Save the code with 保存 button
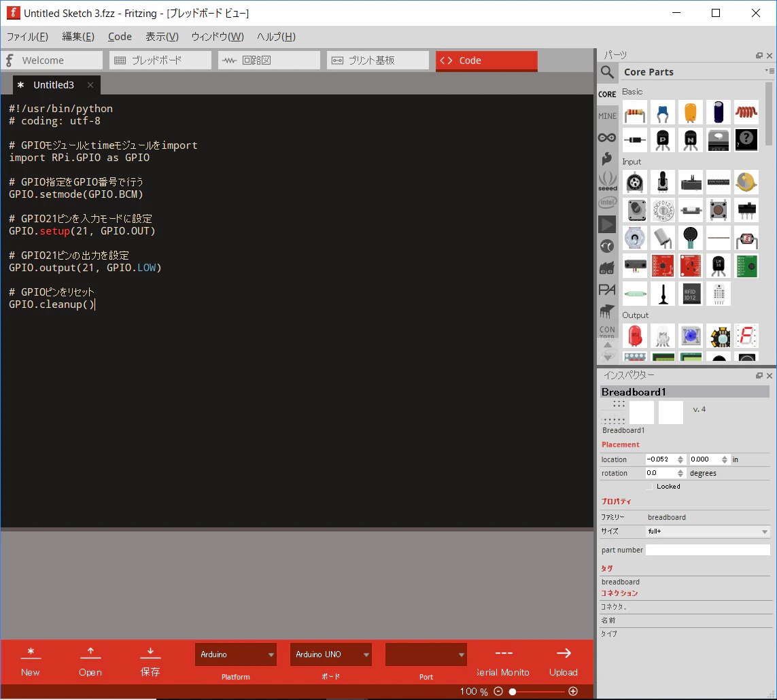 [150, 662]
